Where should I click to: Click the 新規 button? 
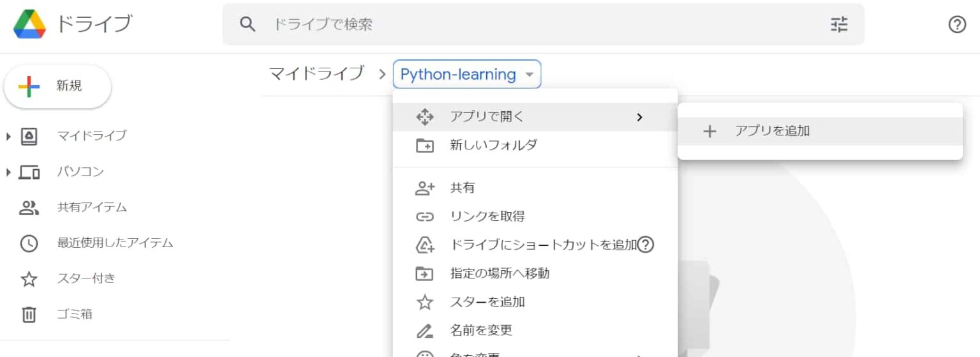[57, 86]
